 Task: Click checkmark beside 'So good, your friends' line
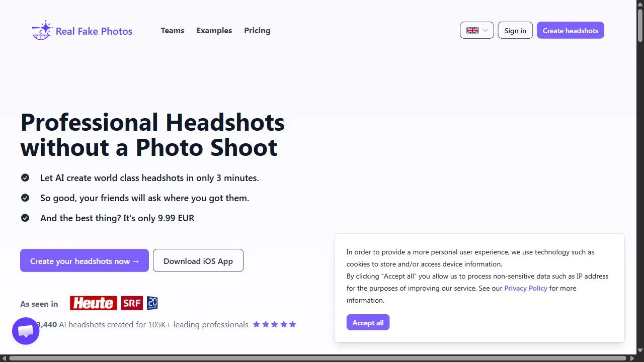tap(25, 198)
